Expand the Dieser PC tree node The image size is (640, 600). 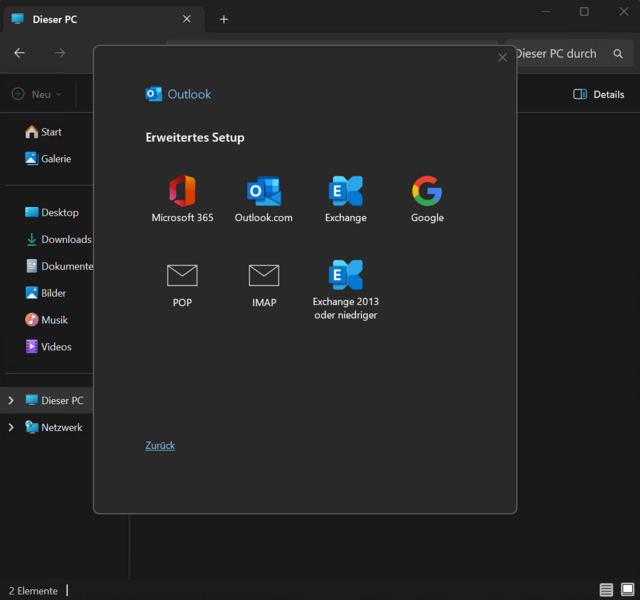point(11,400)
